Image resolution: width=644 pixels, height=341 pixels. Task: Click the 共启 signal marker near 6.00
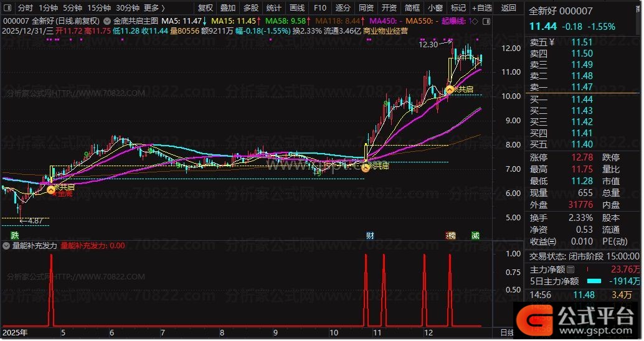coord(51,190)
